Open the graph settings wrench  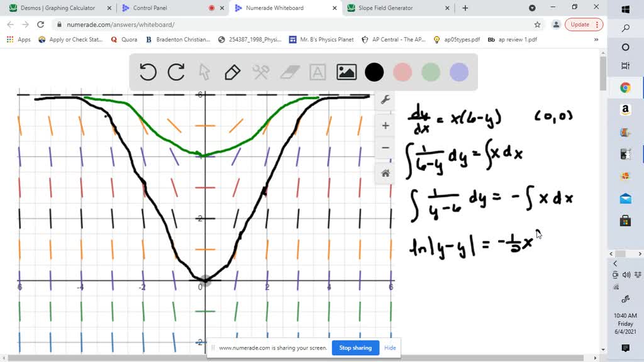coord(385,99)
